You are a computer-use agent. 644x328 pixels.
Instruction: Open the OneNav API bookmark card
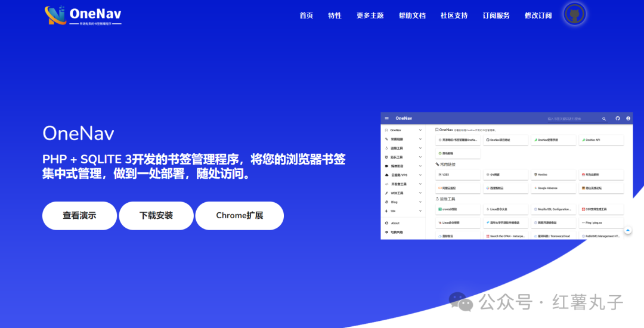[x=601, y=140]
